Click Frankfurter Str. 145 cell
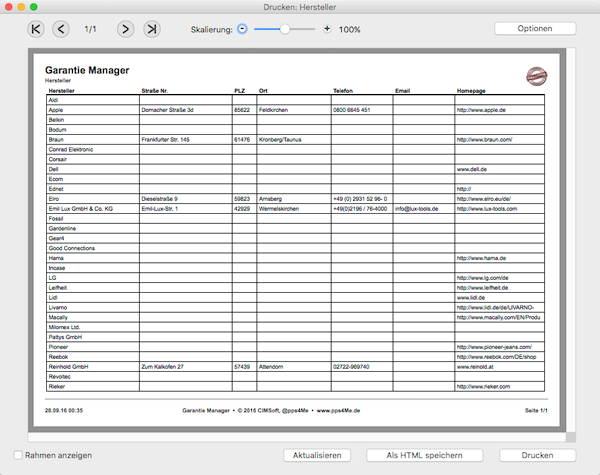The width and height of the screenshot is (600, 475). (x=186, y=140)
